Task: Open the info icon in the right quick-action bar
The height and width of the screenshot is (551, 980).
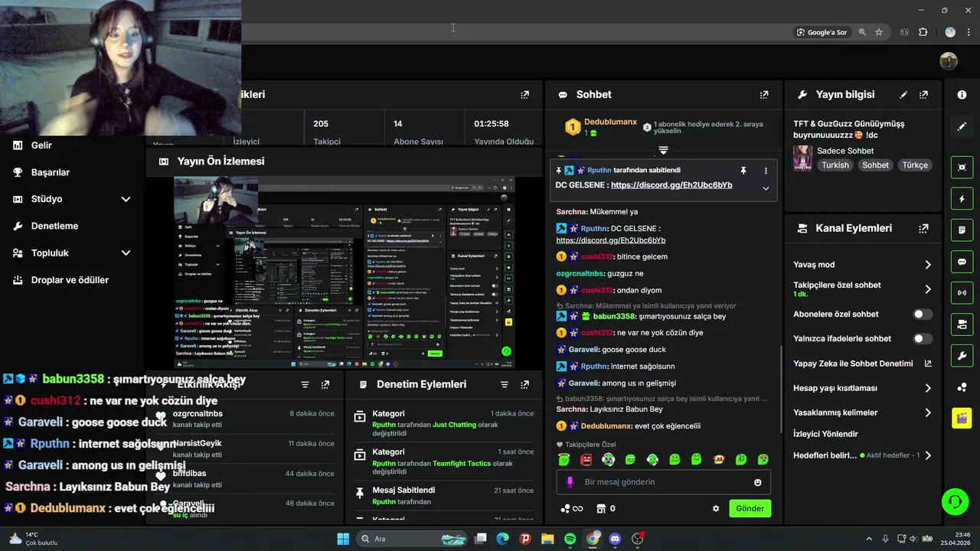Action: pyautogui.click(x=962, y=95)
